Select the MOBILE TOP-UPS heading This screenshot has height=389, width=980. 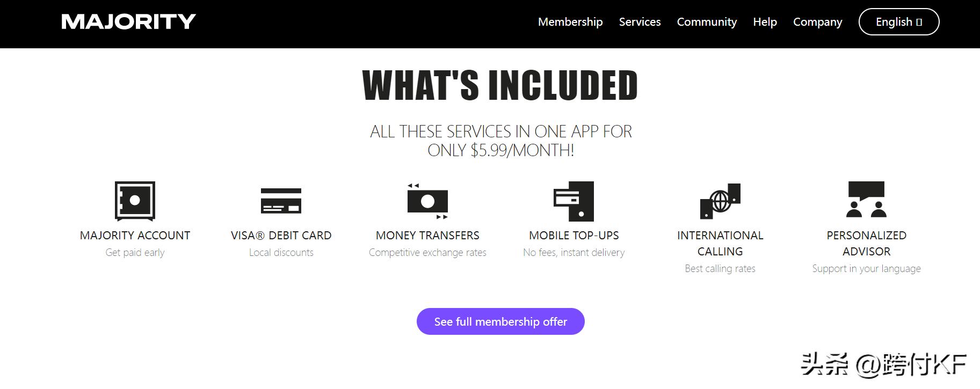(574, 236)
